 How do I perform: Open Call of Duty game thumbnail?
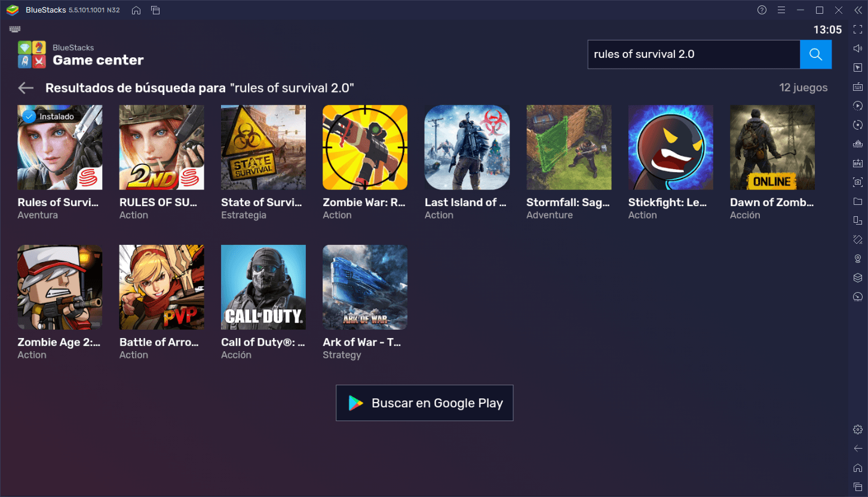coord(263,287)
